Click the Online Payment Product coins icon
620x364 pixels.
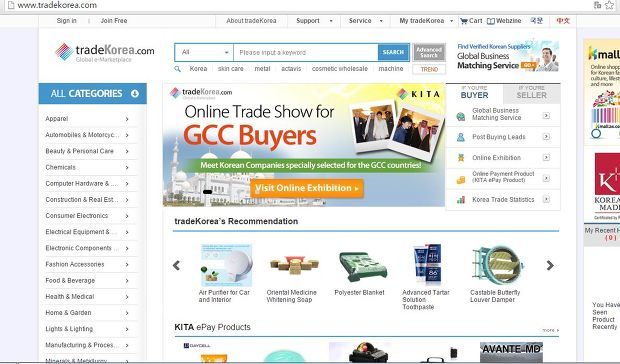pyautogui.click(x=461, y=179)
